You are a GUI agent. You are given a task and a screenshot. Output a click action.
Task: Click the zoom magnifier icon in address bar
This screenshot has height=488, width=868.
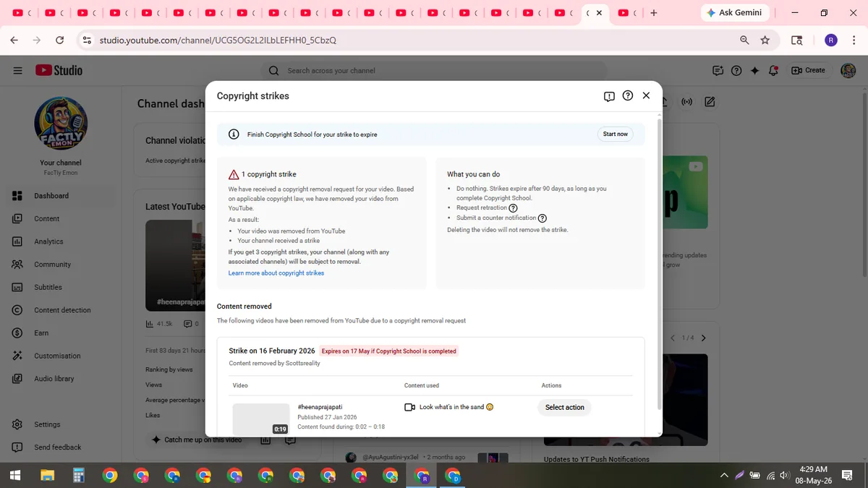tap(744, 40)
